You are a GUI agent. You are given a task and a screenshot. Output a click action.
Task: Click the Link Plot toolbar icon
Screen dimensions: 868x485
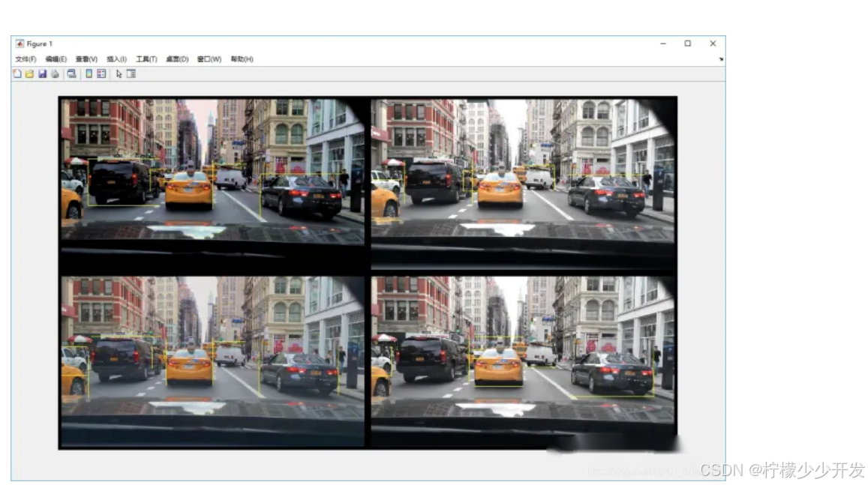click(71, 73)
